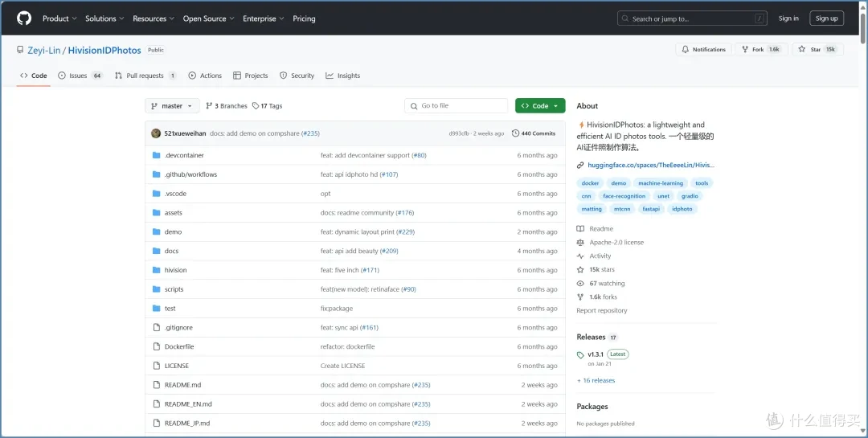This screenshot has width=868, height=438.
Task: Click the Go to file field
Action: point(457,106)
